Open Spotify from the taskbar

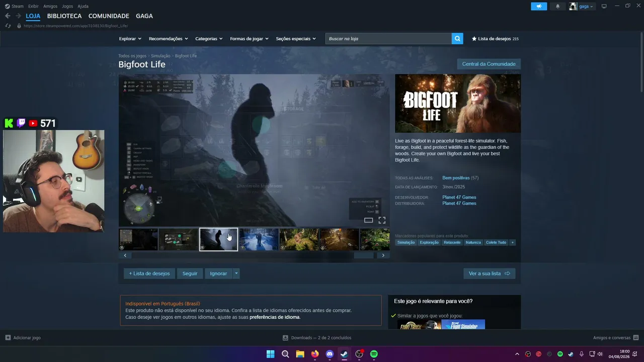[374, 354]
